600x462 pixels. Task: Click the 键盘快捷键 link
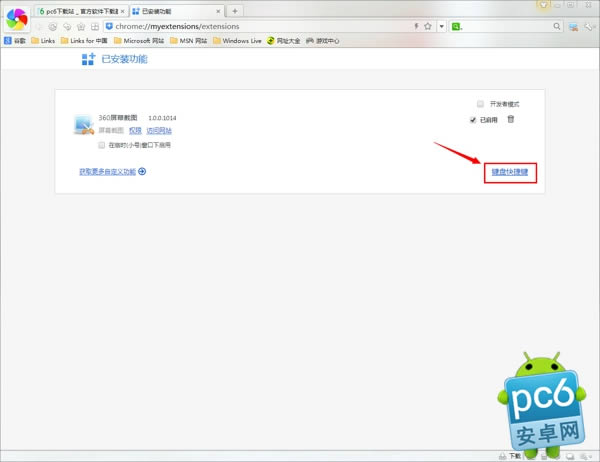[510, 172]
